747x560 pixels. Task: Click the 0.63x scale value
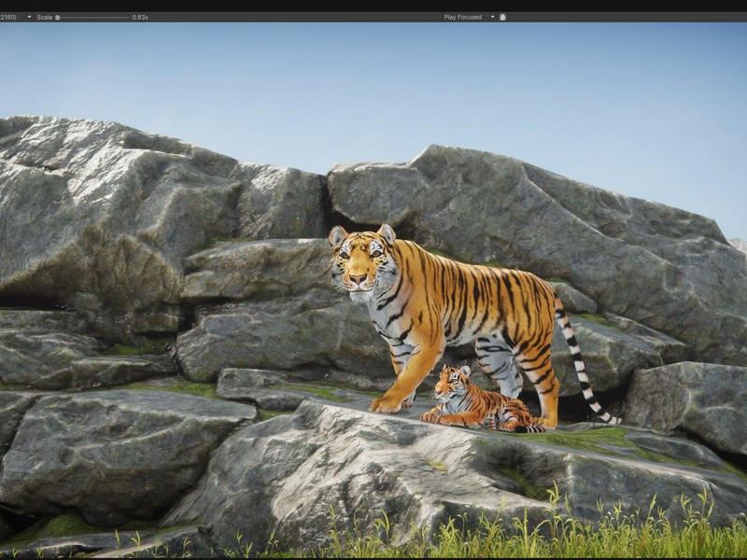click(140, 17)
